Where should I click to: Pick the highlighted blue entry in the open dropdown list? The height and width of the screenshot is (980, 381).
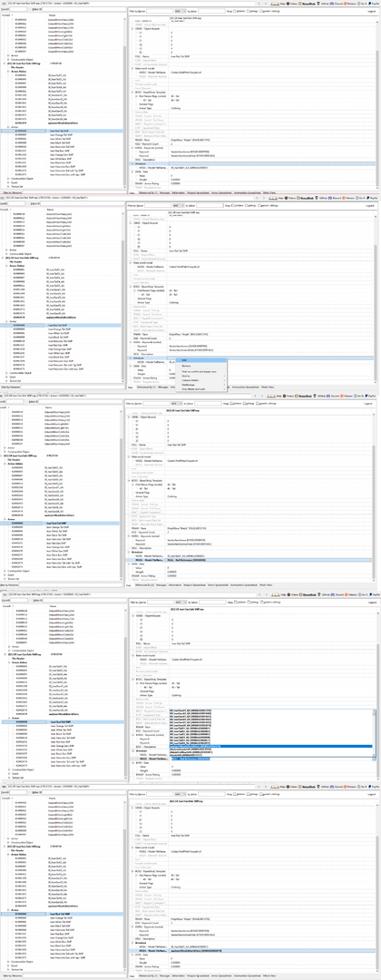click(270, 746)
